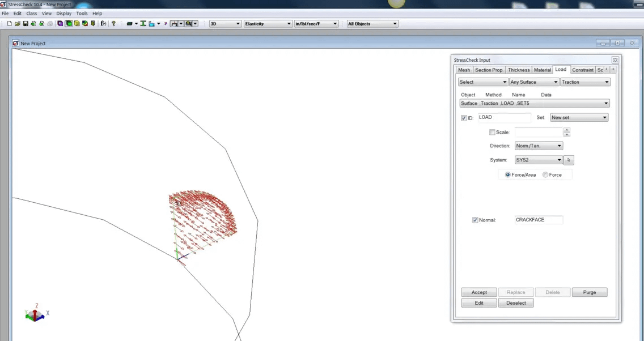Select the green model view toolbar icon
This screenshot has width=644, height=341.
tap(69, 23)
